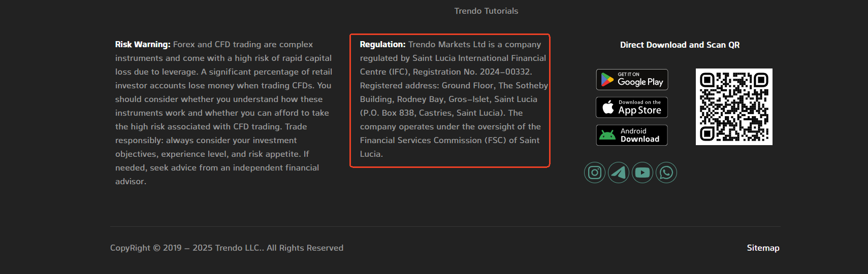Click the WhatsApp contact icon
This screenshot has height=274, width=868.
click(x=666, y=173)
